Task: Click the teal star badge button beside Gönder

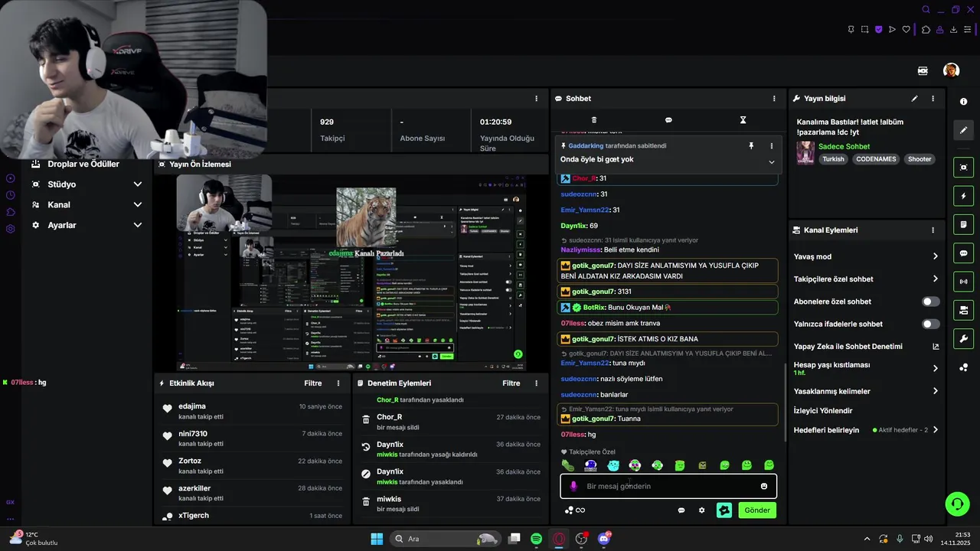Action: click(x=724, y=510)
